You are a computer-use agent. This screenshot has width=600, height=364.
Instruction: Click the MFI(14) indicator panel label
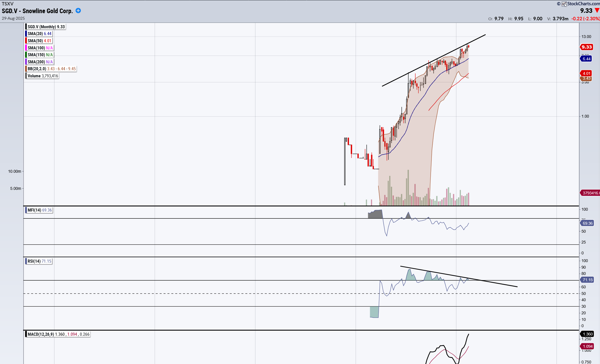[x=34, y=210]
